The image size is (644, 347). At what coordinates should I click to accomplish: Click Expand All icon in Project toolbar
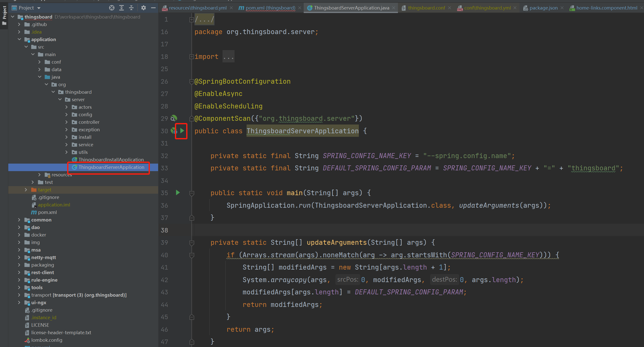click(122, 8)
